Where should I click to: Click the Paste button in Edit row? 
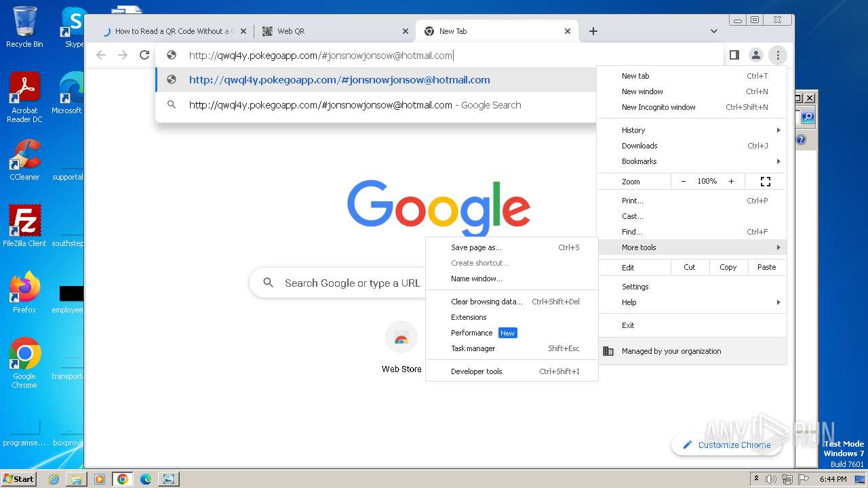coord(766,267)
